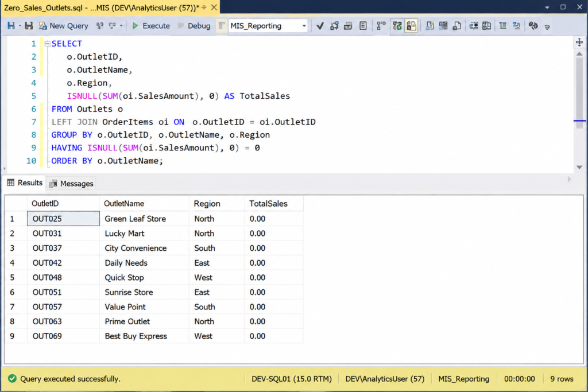
Task: Close the Zero_Sales_Outlets.sql tab
Action: coord(214,7)
